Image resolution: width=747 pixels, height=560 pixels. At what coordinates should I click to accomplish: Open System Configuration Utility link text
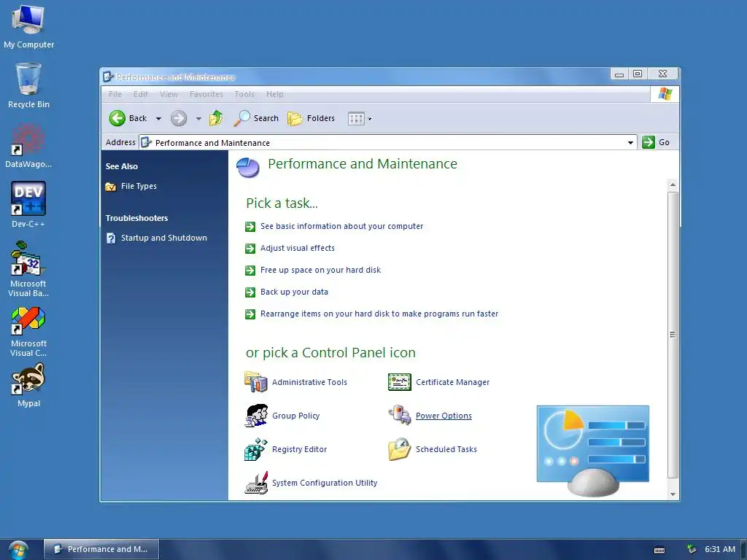(x=325, y=483)
